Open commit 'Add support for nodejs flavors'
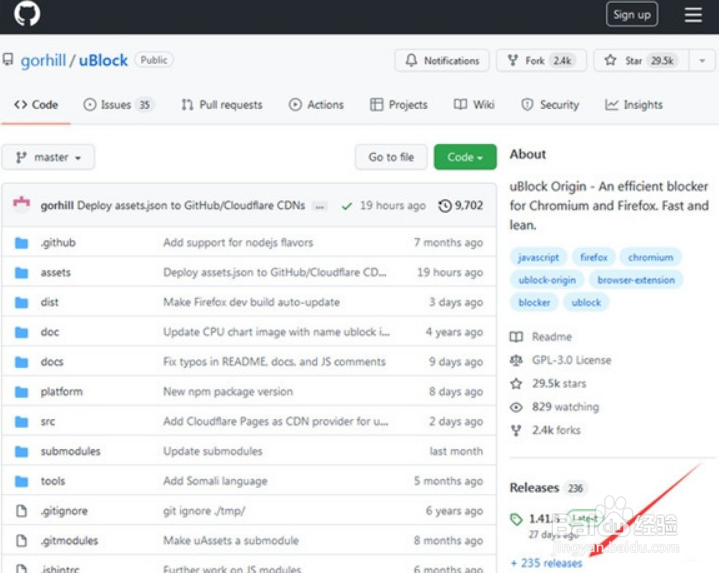Screen dimensions: 719x573 pyautogui.click(x=238, y=242)
